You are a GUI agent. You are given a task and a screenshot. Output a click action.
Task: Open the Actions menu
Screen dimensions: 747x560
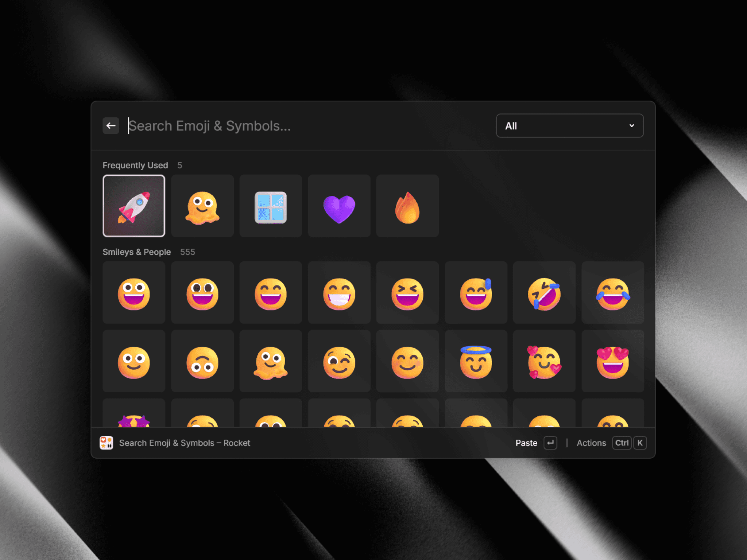[x=591, y=443]
